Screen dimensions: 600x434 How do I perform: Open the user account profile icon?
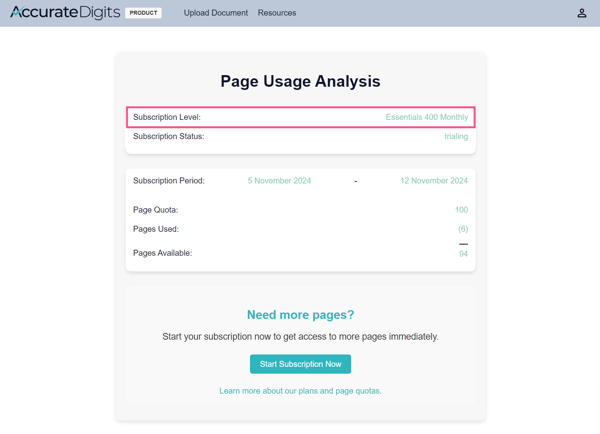pyautogui.click(x=582, y=13)
